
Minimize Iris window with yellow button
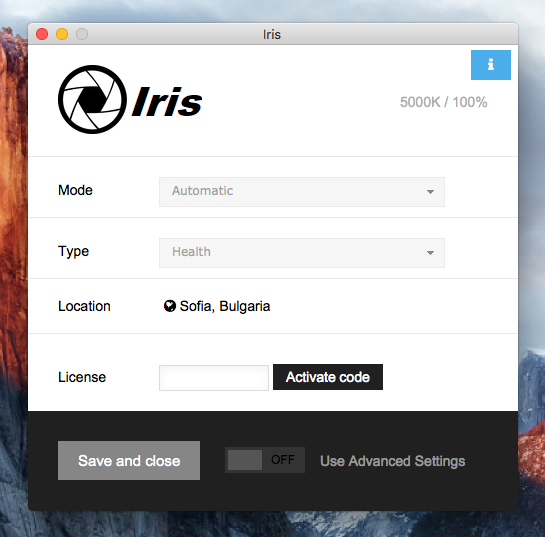(x=62, y=34)
